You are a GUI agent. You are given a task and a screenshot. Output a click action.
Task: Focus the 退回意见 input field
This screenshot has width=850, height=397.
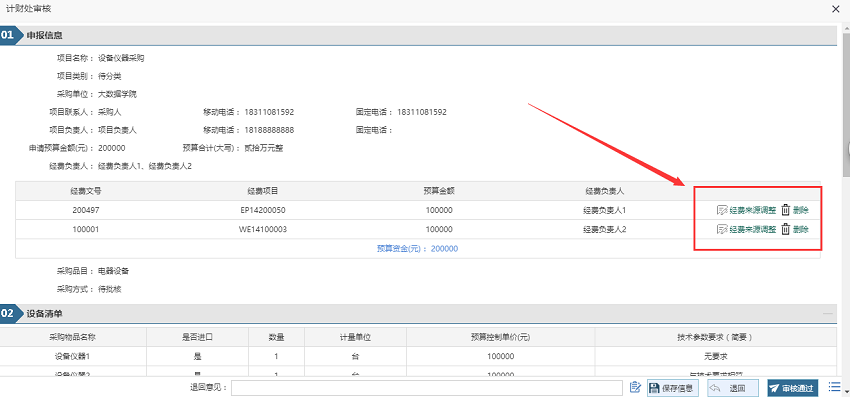point(427,388)
